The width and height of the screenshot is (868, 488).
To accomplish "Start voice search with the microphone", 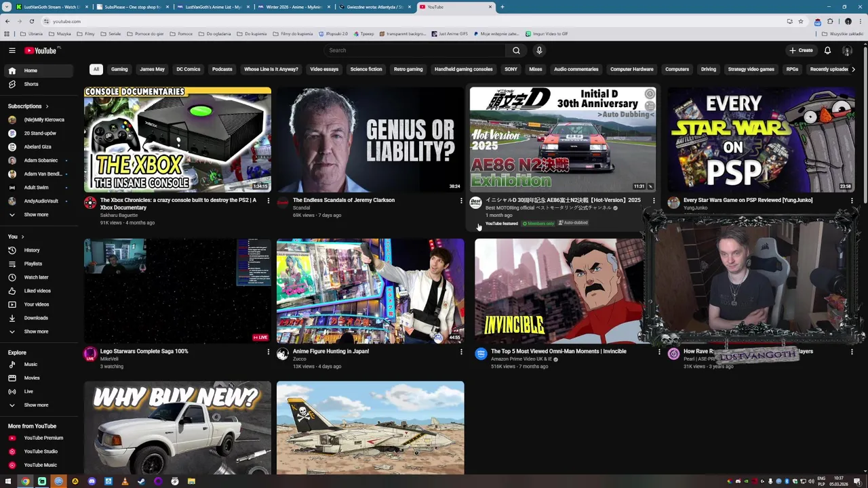I will point(539,50).
